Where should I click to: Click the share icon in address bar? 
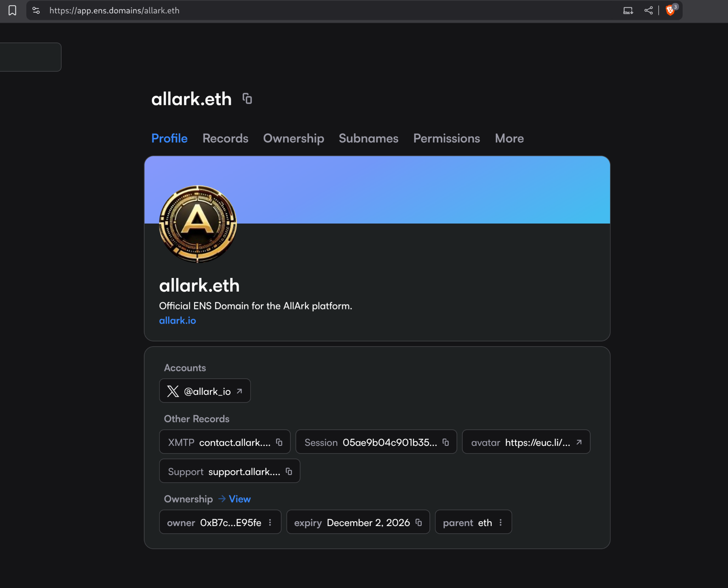pyautogui.click(x=649, y=11)
